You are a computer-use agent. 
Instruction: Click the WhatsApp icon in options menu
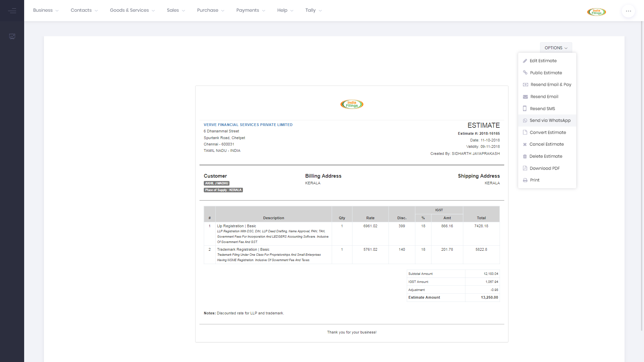(x=525, y=121)
